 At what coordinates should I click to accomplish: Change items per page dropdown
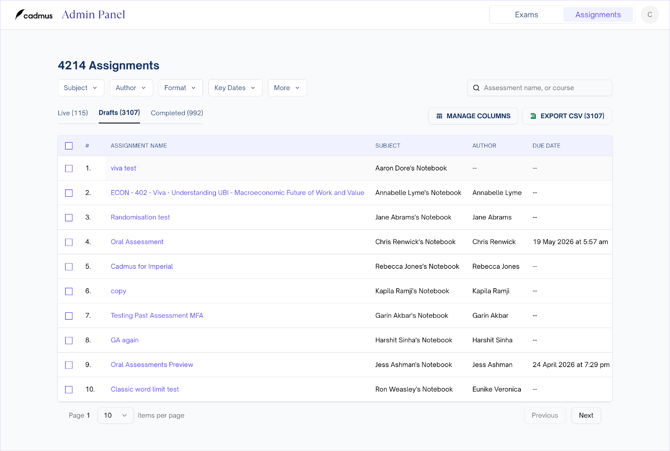tap(115, 415)
